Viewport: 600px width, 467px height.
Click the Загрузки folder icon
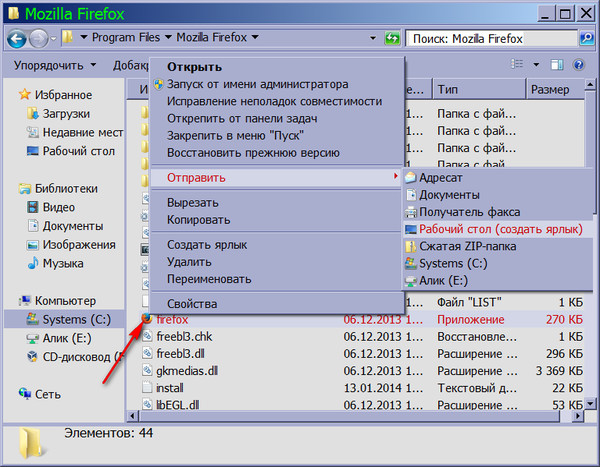pos(33,113)
